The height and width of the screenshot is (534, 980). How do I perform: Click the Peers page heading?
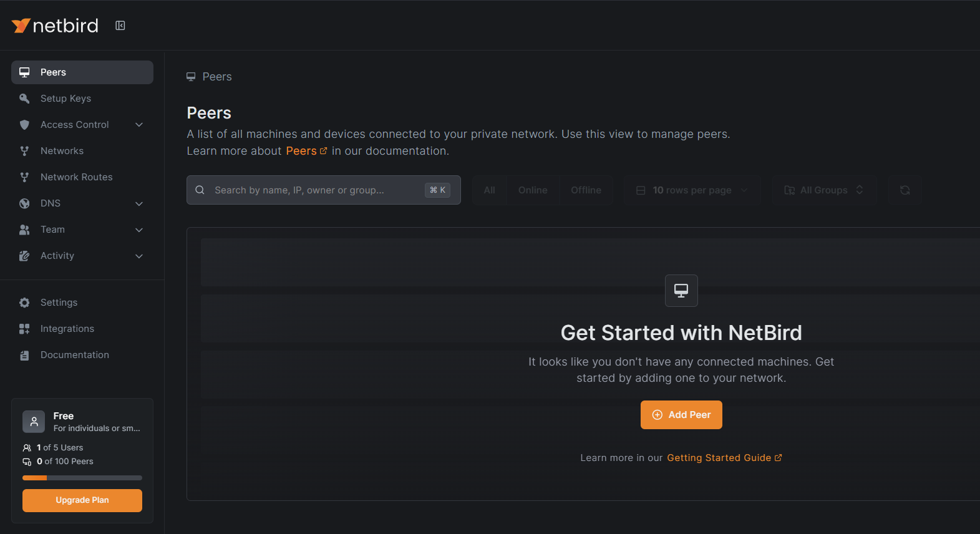209,113
